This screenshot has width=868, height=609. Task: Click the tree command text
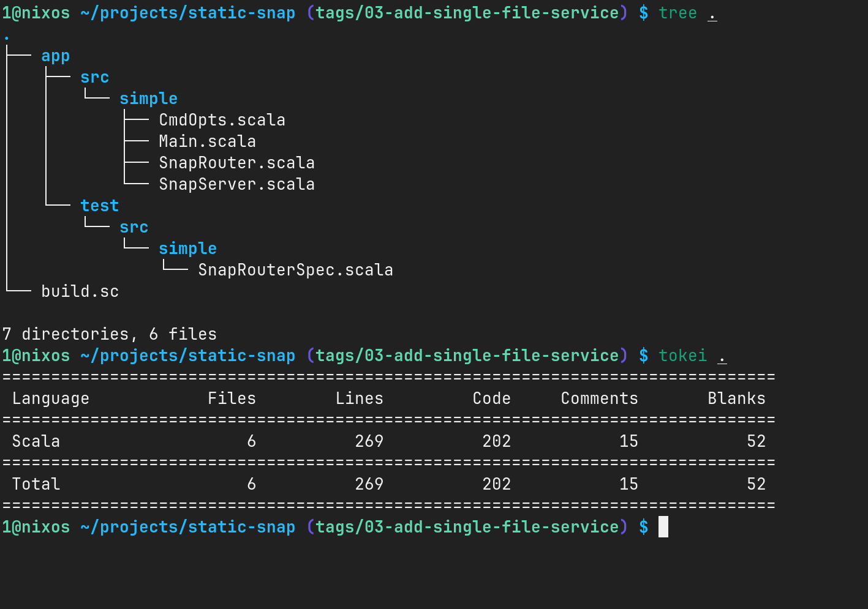pyautogui.click(x=677, y=13)
